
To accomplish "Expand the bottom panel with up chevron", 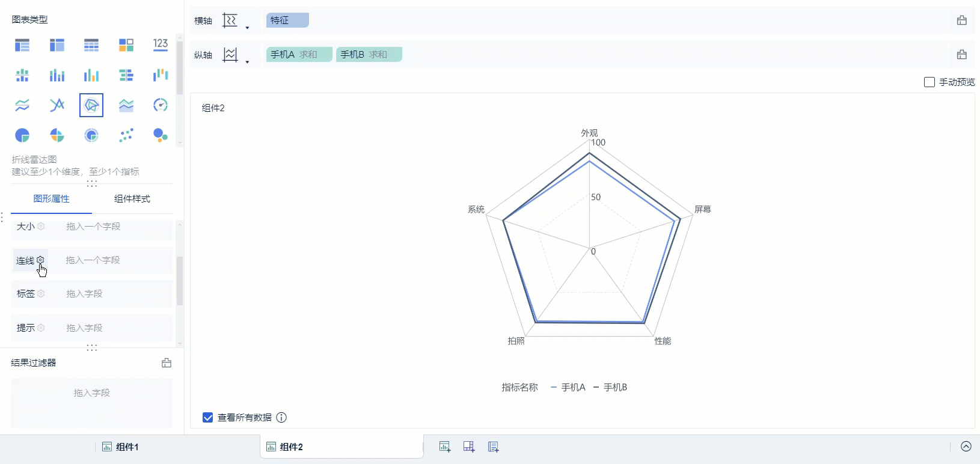I will 966,447.
